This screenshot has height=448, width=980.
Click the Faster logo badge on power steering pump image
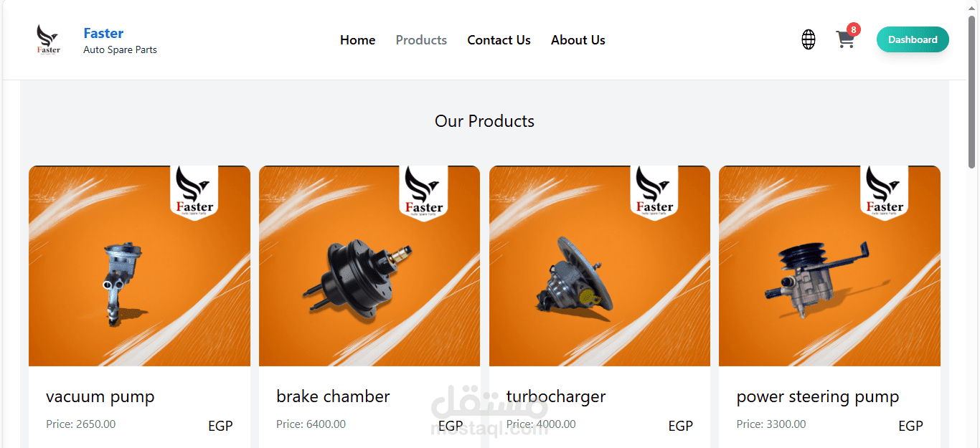pos(885,193)
